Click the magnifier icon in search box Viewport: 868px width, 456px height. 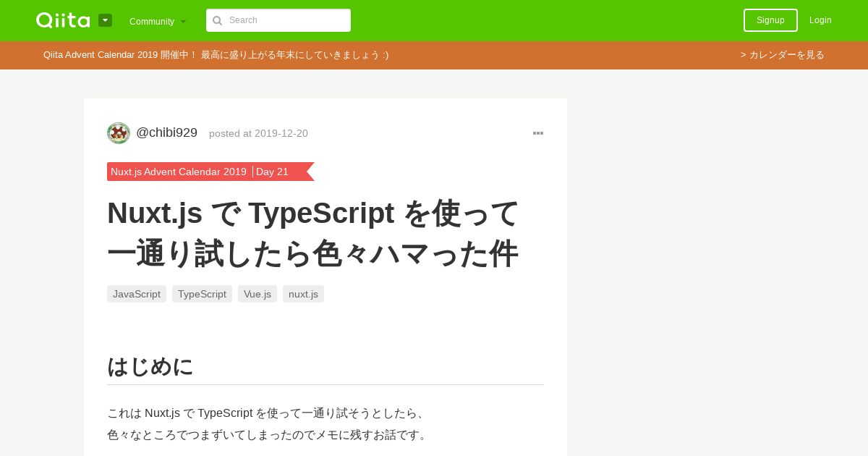pyautogui.click(x=217, y=20)
